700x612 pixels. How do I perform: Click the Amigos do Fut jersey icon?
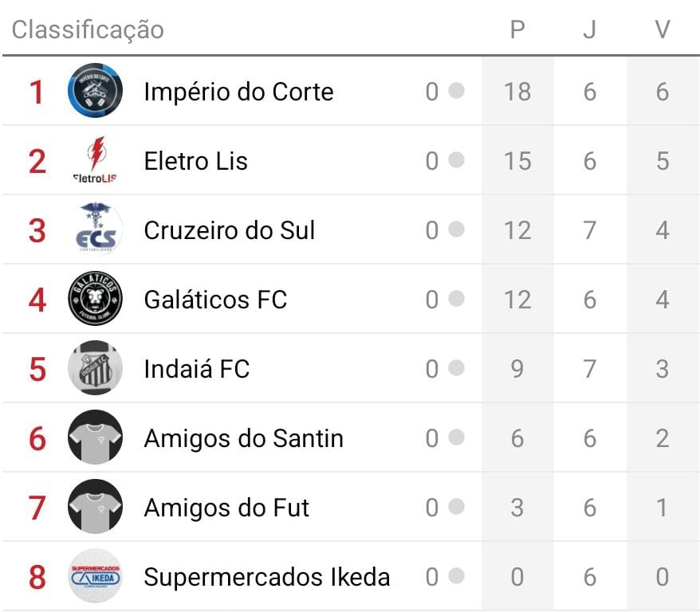pos(95,507)
